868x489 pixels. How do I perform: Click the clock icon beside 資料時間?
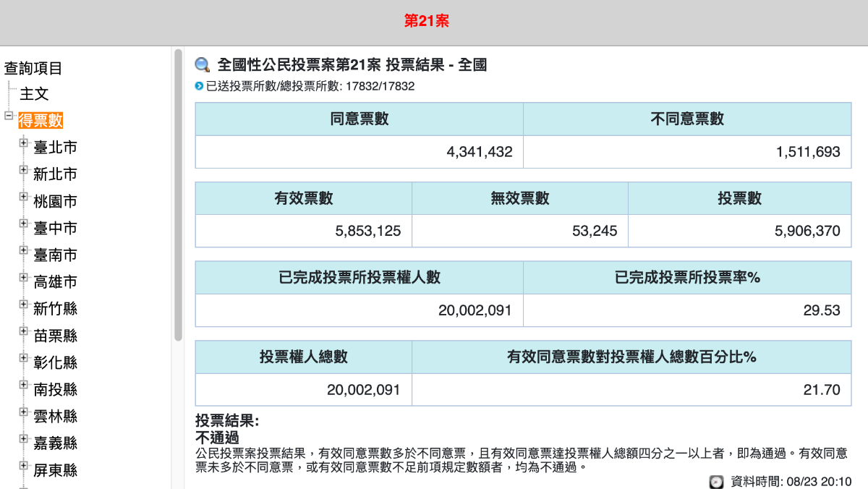pyautogui.click(x=716, y=481)
